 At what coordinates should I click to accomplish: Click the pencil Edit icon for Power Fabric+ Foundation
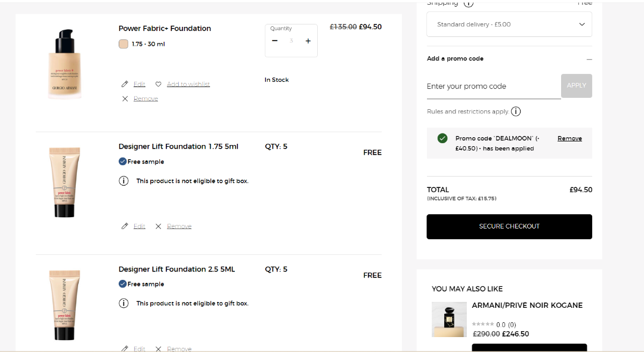[125, 84]
